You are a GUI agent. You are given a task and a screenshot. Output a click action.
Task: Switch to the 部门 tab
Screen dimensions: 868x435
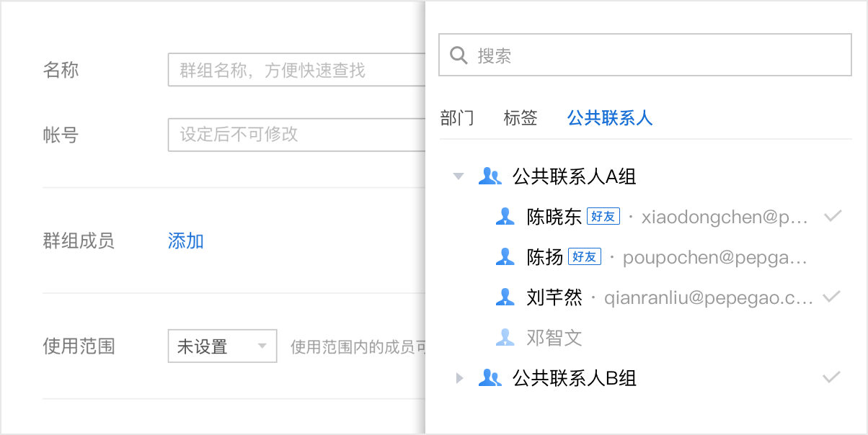click(459, 118)
